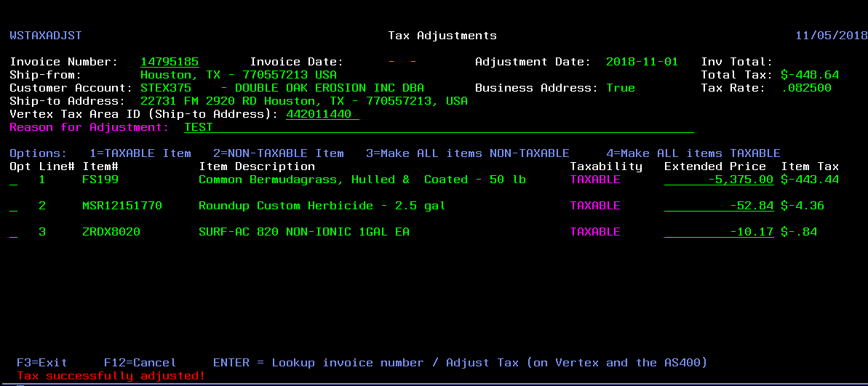The width and height of the screenshot is (868, 386).
Task: Click the extended price -52.84 field
Action: pyautogui.click(x=718, y=206)
